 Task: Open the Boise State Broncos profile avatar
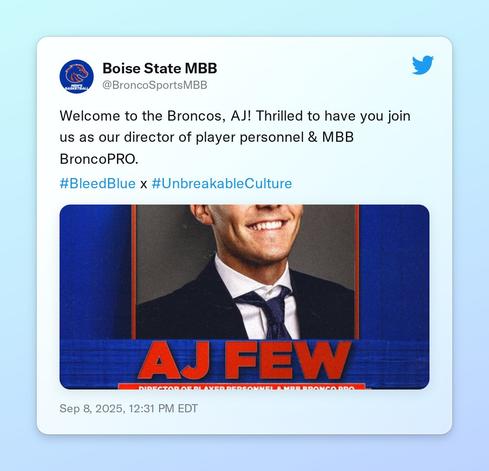coord(76,76)
